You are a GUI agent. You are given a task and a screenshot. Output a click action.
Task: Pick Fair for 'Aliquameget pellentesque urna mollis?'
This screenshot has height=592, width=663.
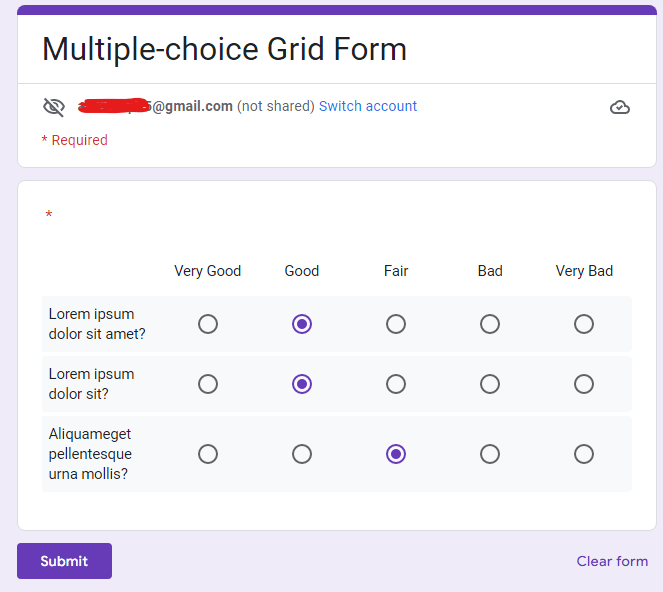(x=396, y=454)
